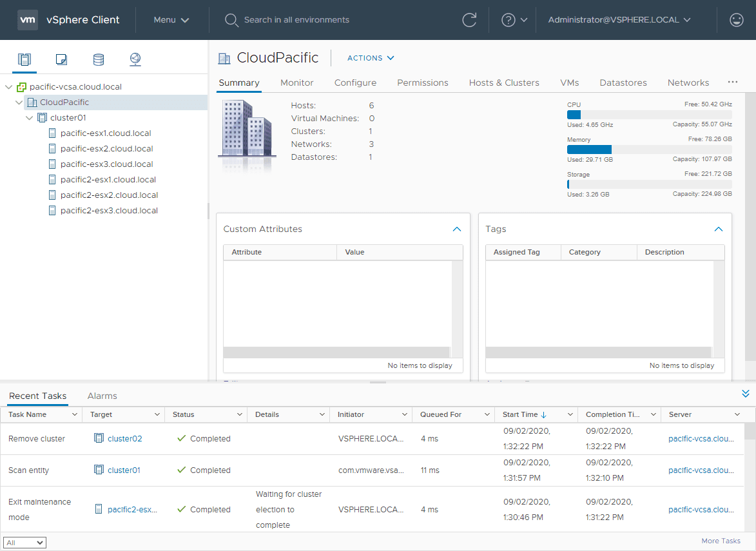This screenshot has width=756, height=551.
Task: Collapse the Recent Tasks panel with double chevron
Action: click(x=746, y=394)
